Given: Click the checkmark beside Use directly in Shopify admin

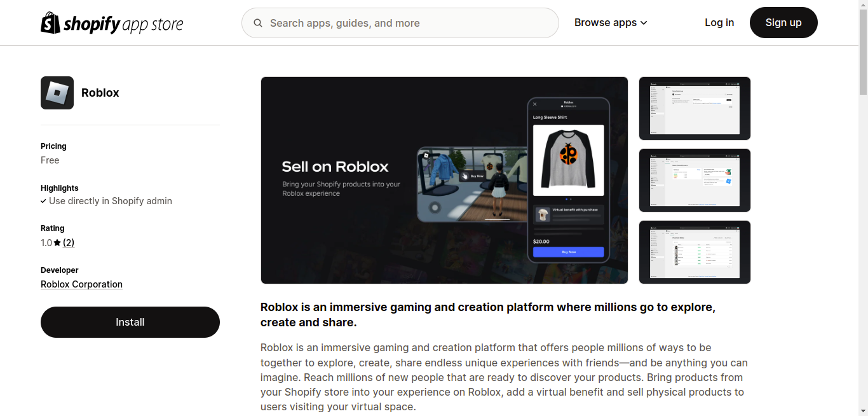Looking at the screenshot, I should 43,201.
